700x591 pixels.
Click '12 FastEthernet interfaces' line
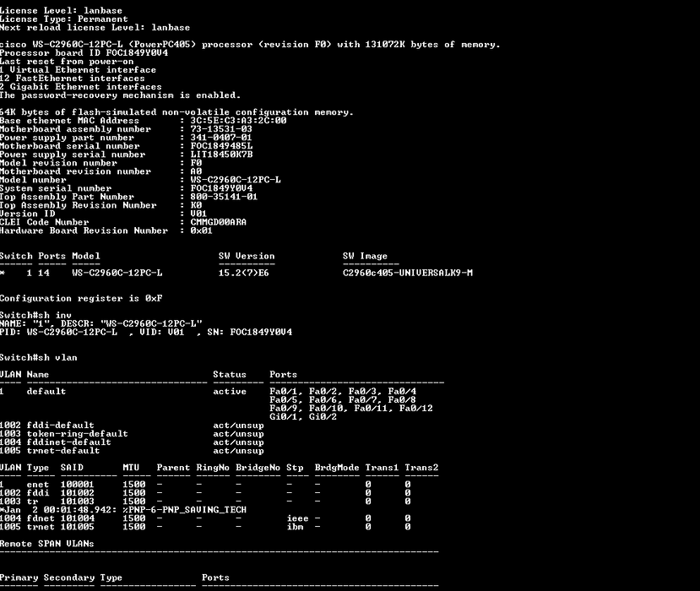[73, 79]
